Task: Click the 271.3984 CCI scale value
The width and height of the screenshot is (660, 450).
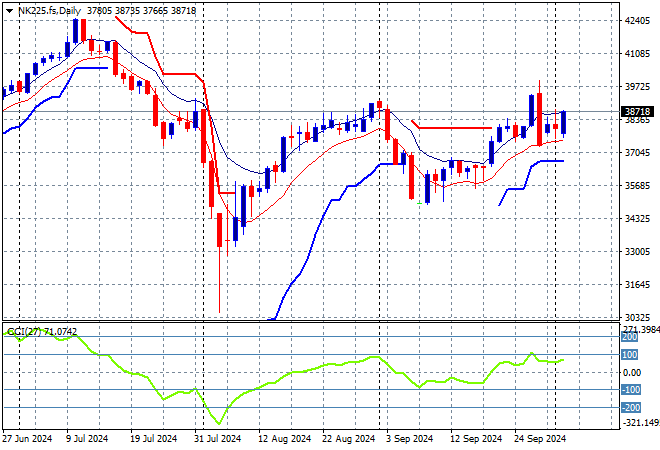Action: tap(639, 329)
